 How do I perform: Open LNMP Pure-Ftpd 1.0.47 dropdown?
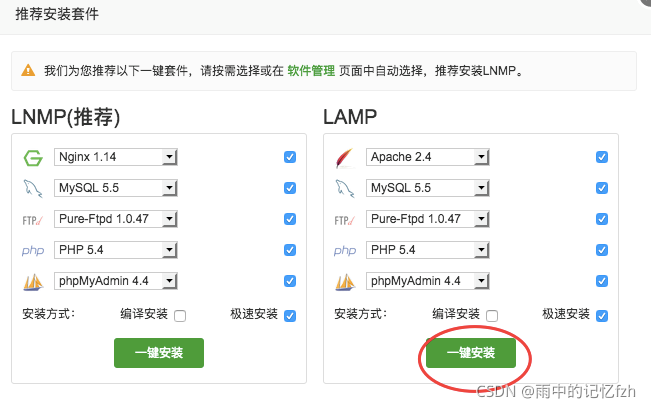(116, 219)
